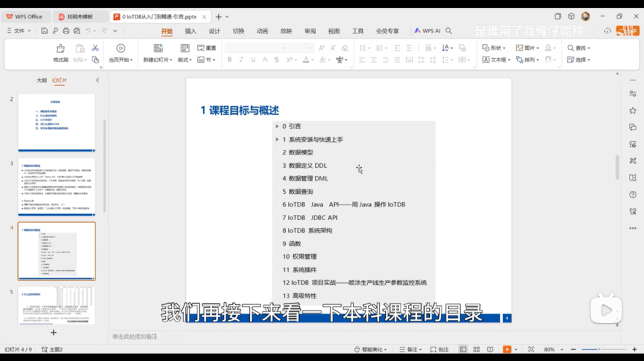
Task: Select slide 3 thumbnail
Action: [57, 187]
